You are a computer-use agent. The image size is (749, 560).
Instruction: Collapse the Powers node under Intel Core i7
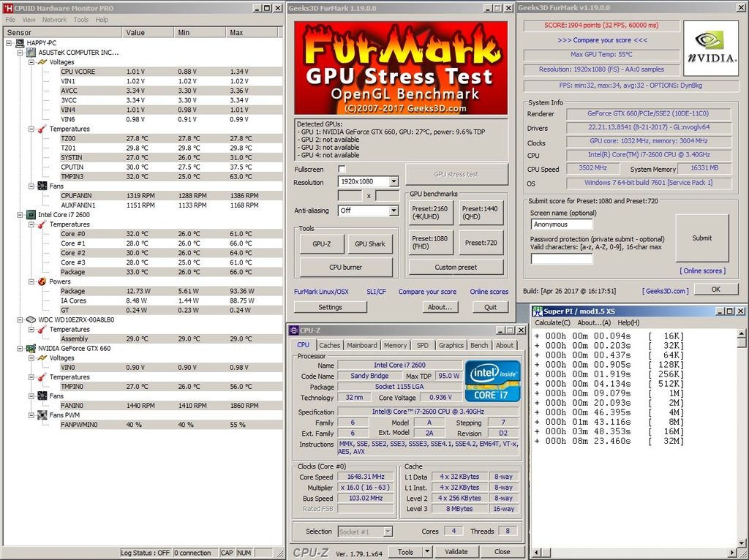pos(31,281)
